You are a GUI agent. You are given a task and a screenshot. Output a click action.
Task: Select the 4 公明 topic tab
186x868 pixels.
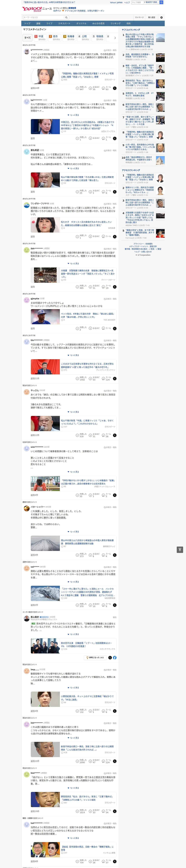[84, 38]
